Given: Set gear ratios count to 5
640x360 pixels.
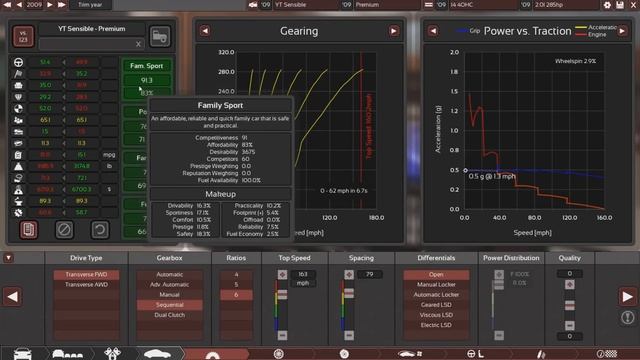Looking at the screenshot, I should click(236, 284).
